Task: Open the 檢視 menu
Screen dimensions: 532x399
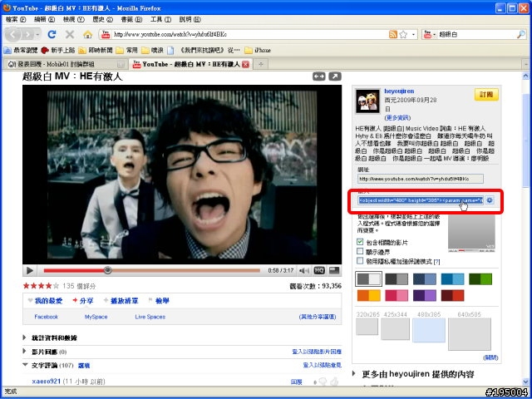Action: (x=74, y=19)
